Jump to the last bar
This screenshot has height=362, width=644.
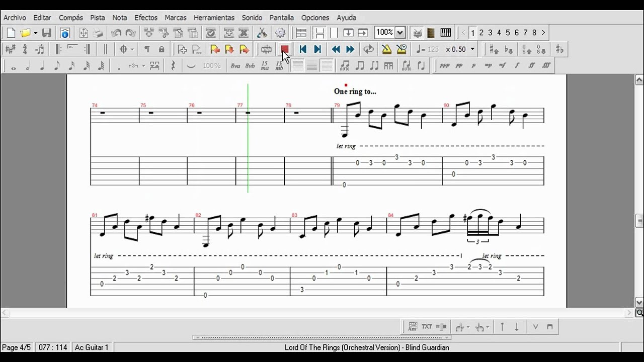point(317,49)
